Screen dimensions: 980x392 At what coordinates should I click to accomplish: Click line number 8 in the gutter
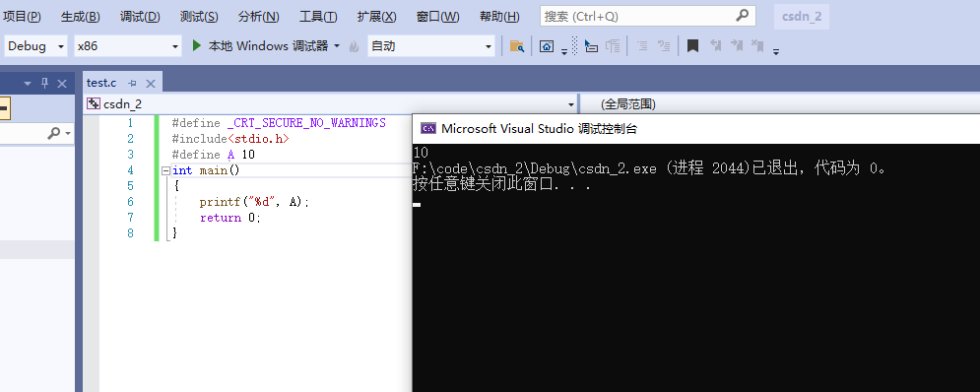130,233
